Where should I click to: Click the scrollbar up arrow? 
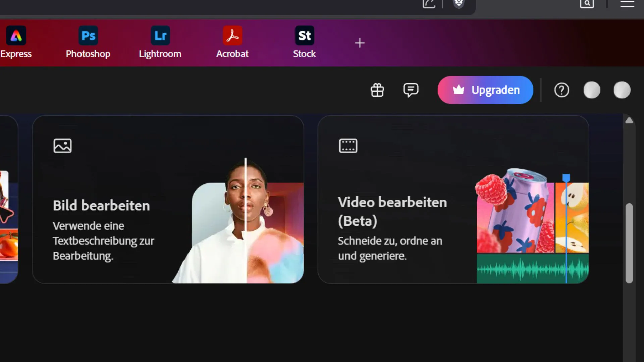click(x=629, y=120)
